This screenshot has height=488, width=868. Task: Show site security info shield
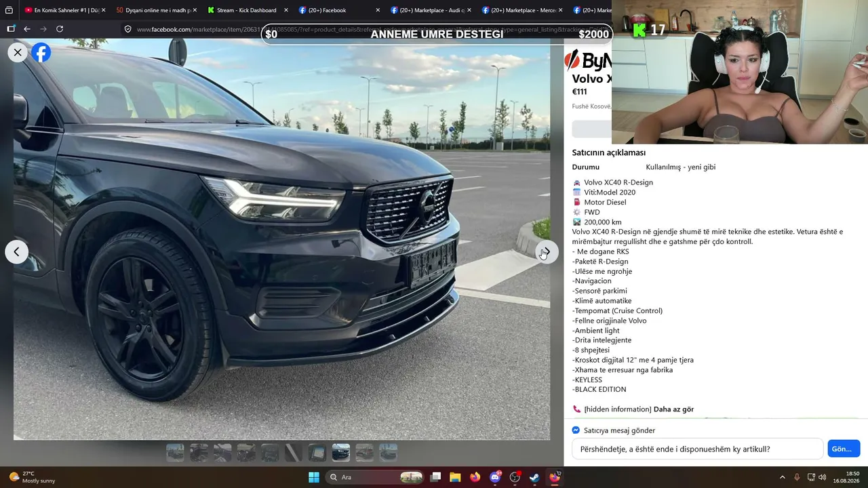(127, 29)
